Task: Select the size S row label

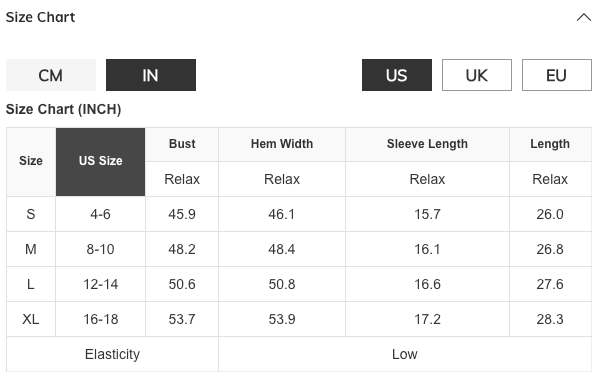Action: (x=31, y=214)
